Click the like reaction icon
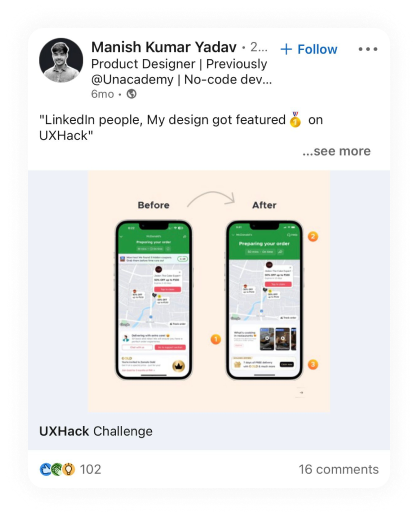This screenshot has width=418, height=516. point(46,469)
